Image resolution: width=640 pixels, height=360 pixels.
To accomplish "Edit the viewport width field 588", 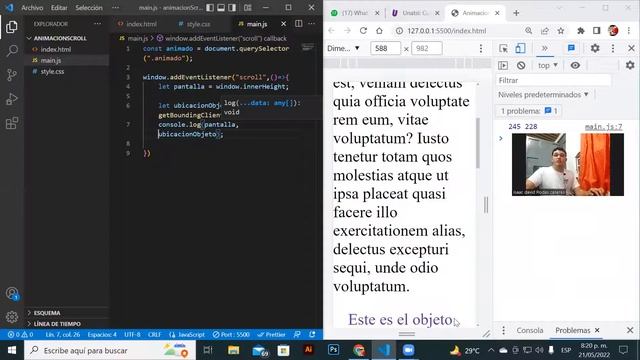I will tap(385, 48).
